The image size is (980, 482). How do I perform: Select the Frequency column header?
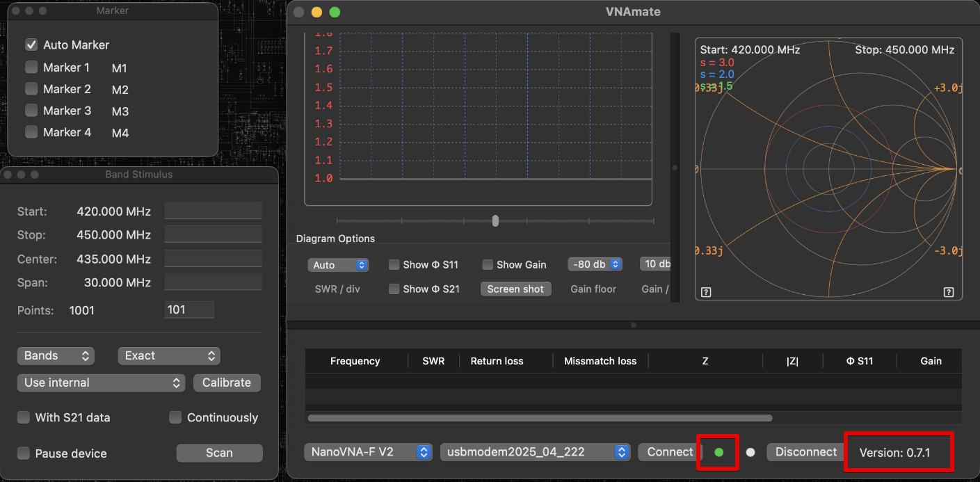355,361
